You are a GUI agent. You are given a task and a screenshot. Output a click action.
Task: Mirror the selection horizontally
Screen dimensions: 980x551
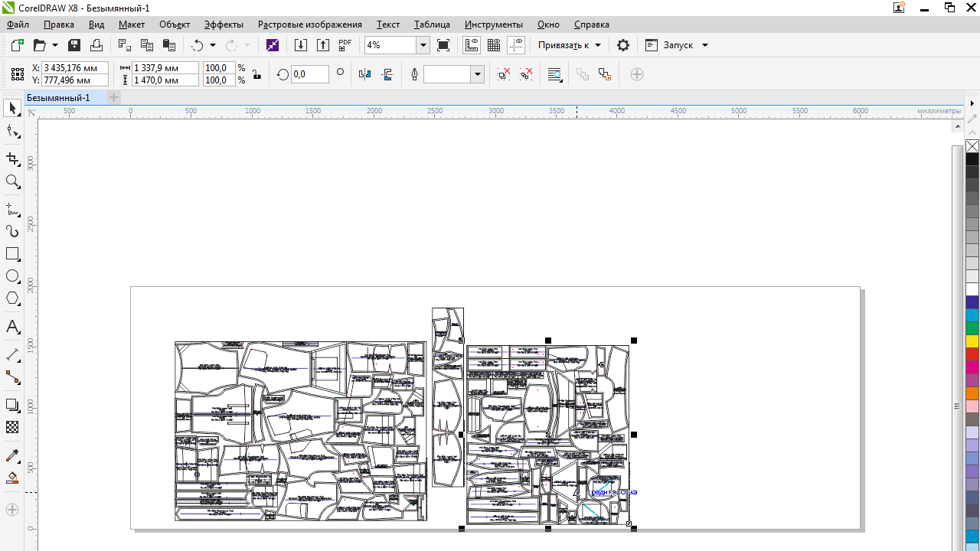pos(365,74)
